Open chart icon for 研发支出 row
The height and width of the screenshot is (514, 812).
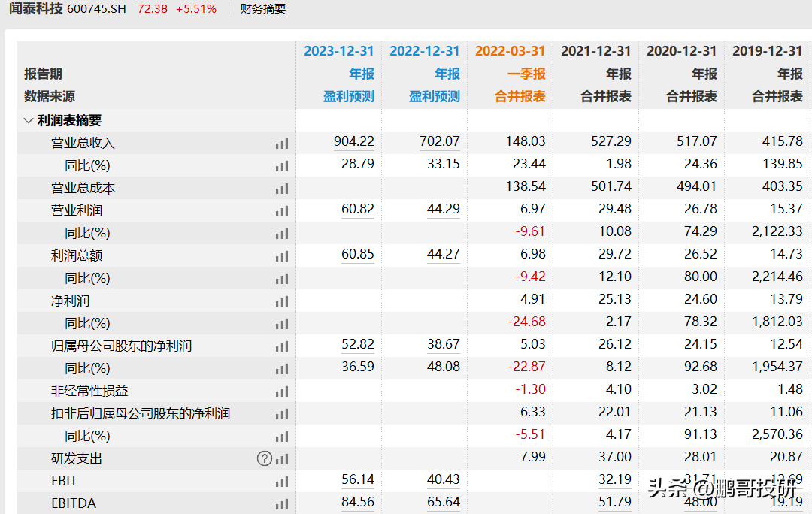[x=282, y=458]
